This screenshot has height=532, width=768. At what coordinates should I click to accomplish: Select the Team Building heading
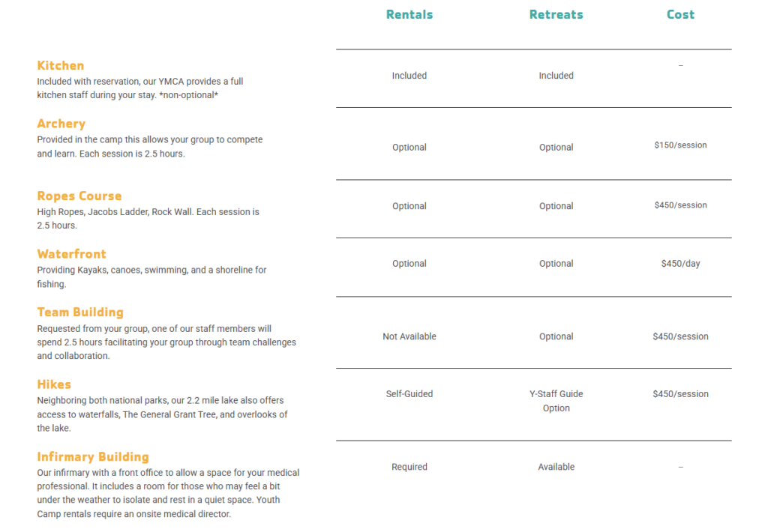[x=80, y=312]
